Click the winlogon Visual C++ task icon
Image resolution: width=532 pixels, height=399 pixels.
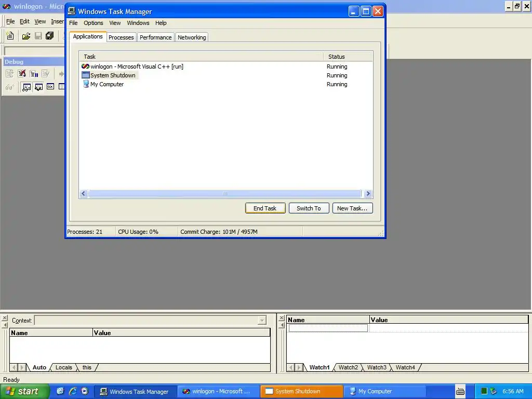[x=86, y=66]
